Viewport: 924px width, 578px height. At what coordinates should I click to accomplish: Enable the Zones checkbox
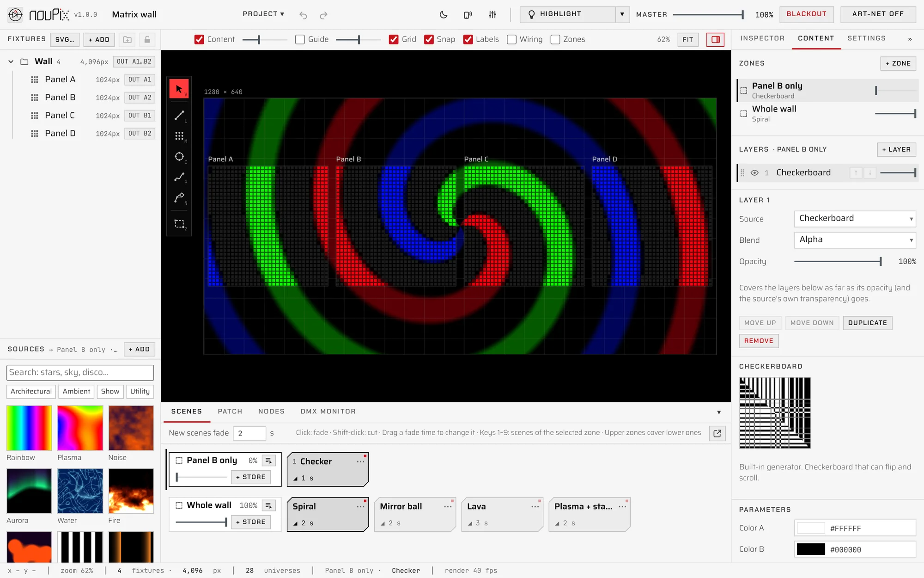point(555,39)
